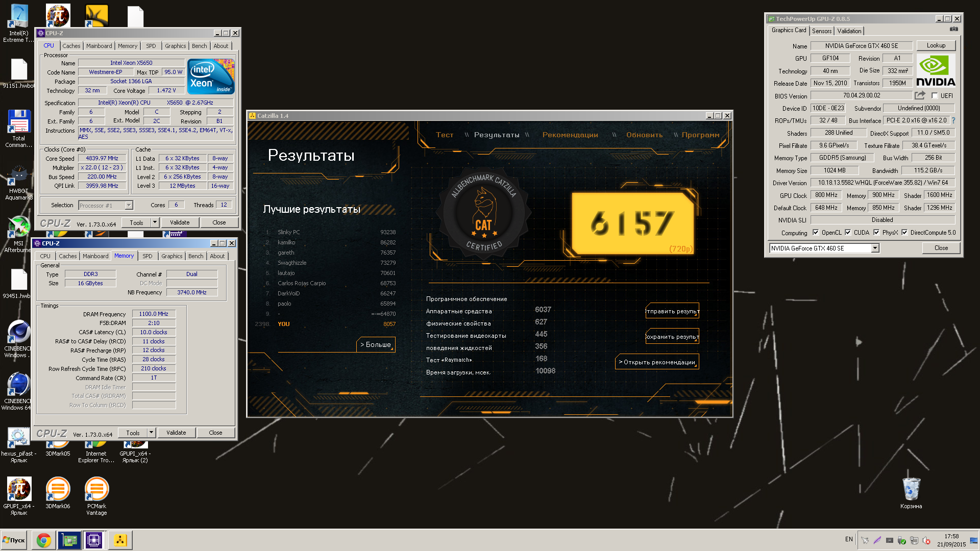Image resolution: width=980 pixels, height=551 pixels.
Task: Open Mainboard tab in CPU-Z CPU window
Action: click(x=99, y=46)
